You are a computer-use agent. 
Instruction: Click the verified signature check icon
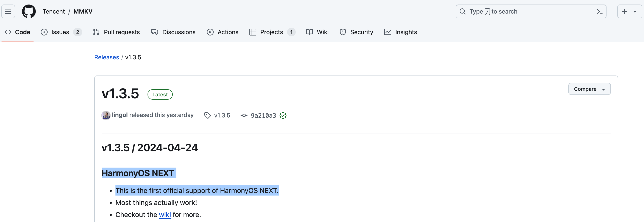(283, 116)
